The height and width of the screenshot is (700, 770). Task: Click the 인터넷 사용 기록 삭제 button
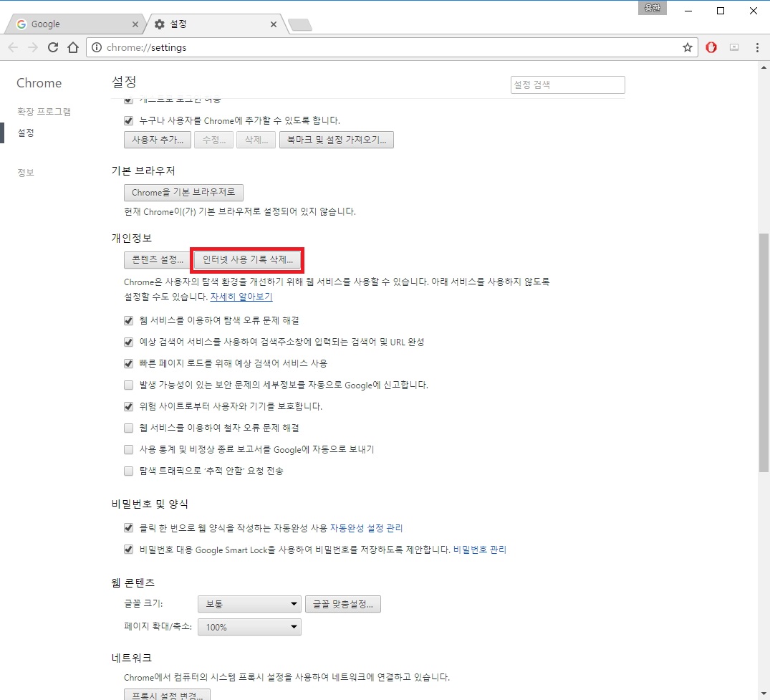coord(246,259)
